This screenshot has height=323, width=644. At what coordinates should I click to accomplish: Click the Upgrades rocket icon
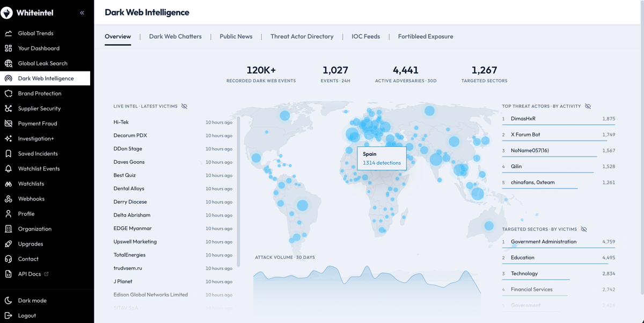click(9, 244)
